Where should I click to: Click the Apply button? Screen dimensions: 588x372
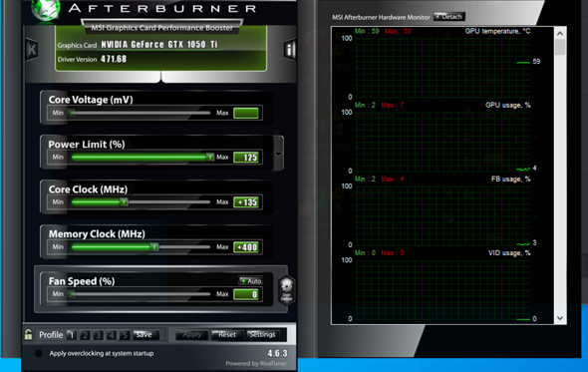191,334
